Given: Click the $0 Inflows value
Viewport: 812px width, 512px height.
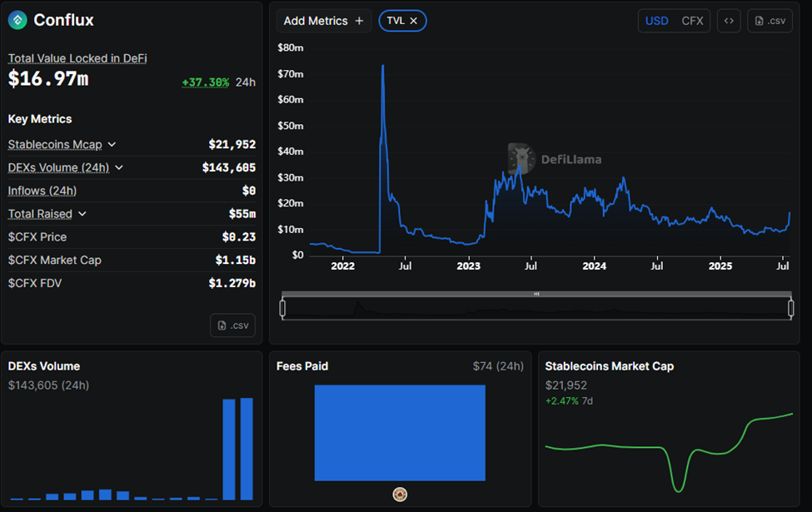Looking at the screenshot, I should [248, 191].
